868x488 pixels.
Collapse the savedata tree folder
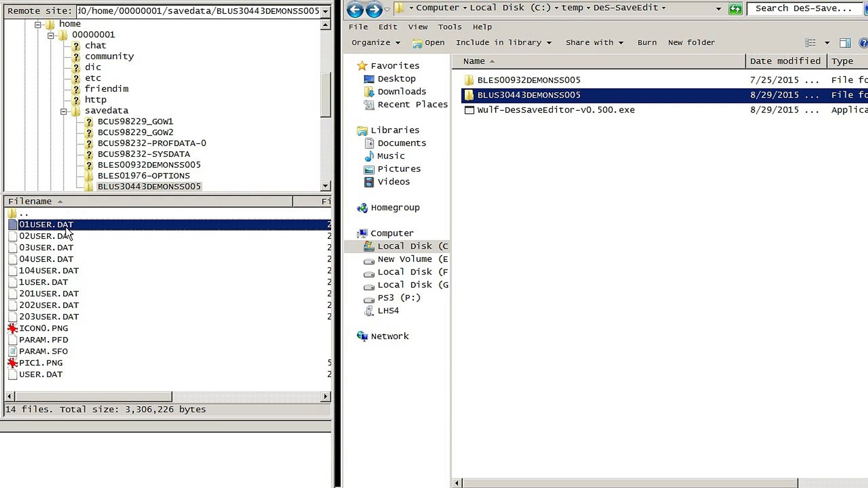click(x=64, y=111)
